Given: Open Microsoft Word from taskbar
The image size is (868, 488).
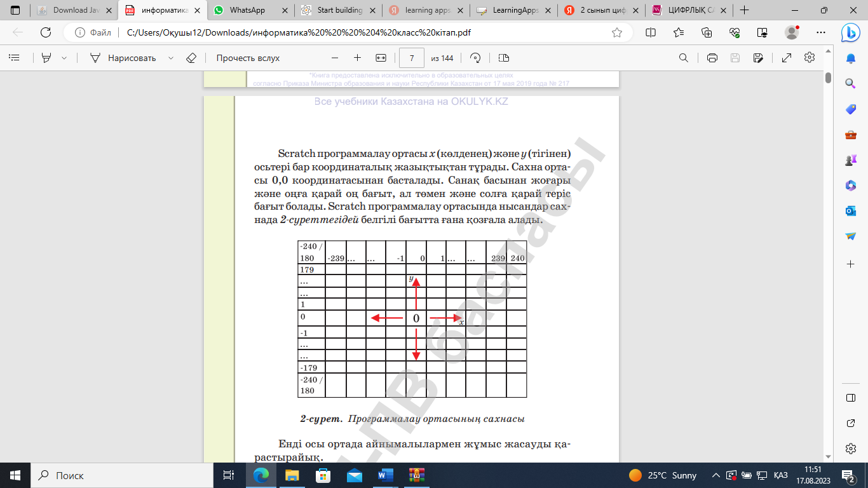Looking at the screenshot, I should 385,475.
